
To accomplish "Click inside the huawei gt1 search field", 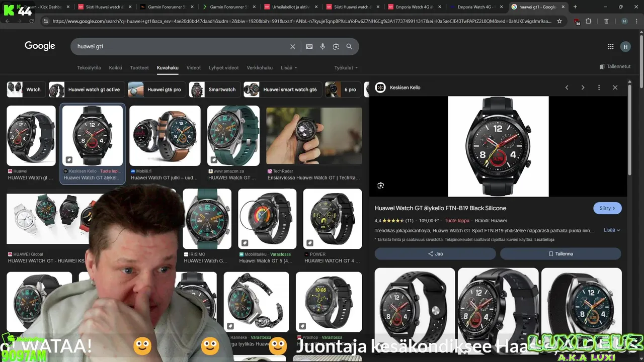I will pyautogui.click(x=181, y=46).
